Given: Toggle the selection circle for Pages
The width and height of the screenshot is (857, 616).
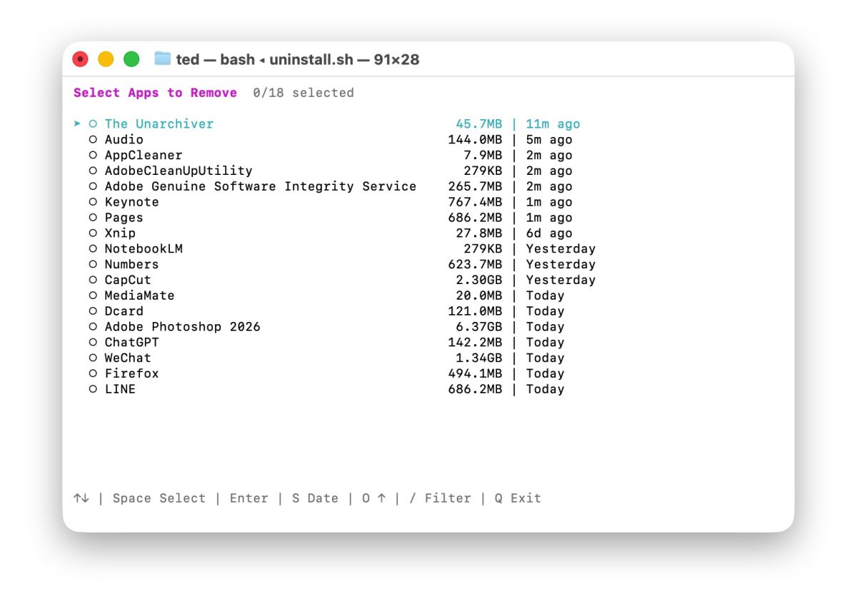Looking at the screenshot, I should (x=93, y=218).
